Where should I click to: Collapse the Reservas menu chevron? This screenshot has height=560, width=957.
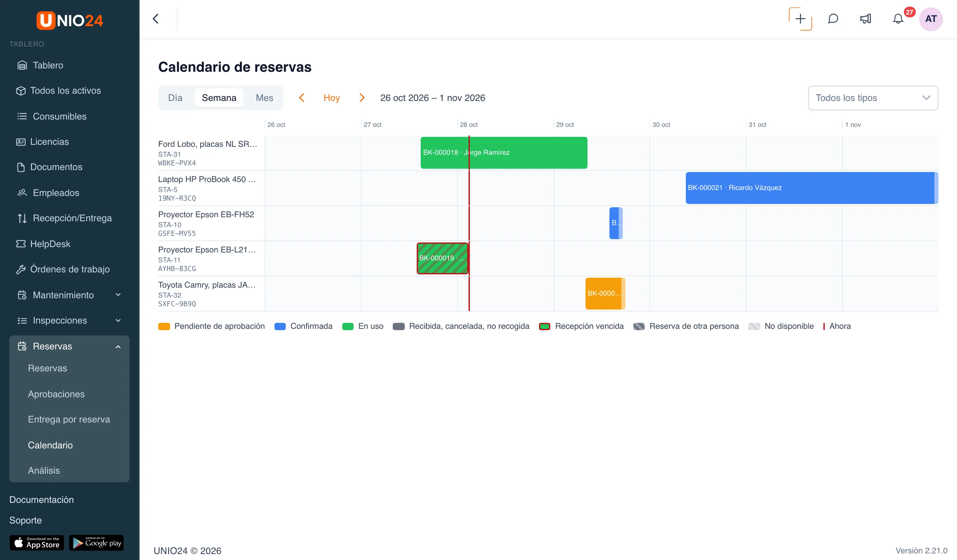point(118,346)
